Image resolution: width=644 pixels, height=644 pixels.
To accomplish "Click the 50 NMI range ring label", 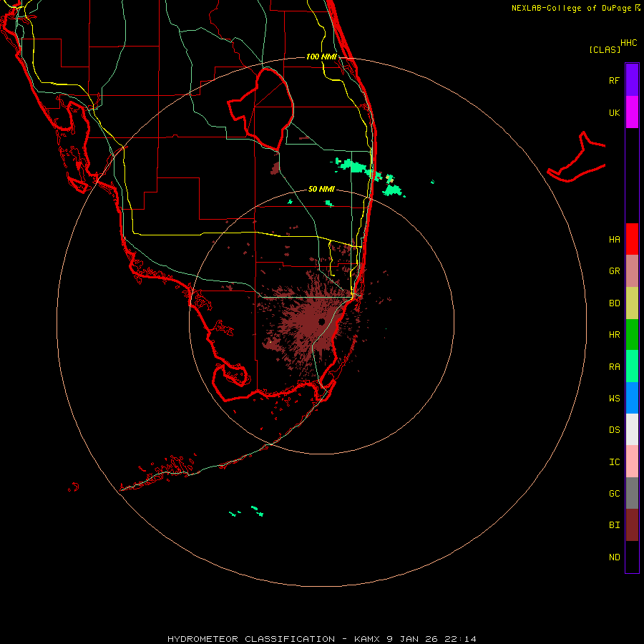I will point(321,189).
